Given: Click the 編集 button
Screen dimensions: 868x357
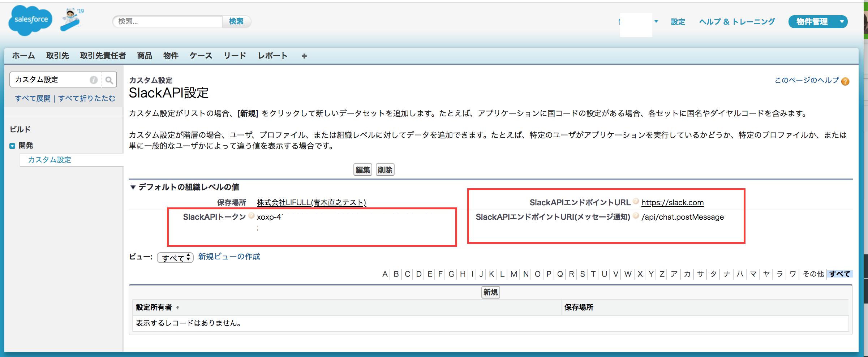Looking at the screenshot, I should (x=363, y=170).
